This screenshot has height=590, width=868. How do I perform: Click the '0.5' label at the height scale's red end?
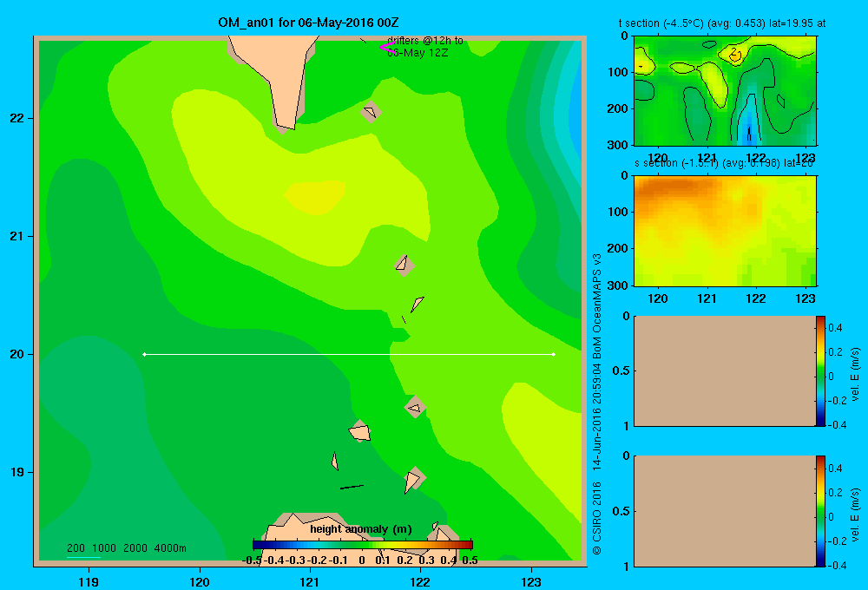[x=470, y=560]
